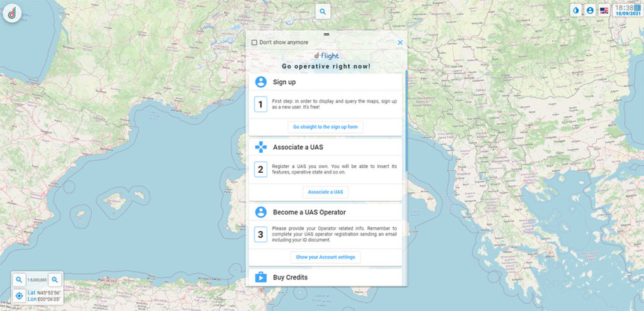Zoom out the map with minus magnifier
The height and width of the screenshot is (311, 644).
coord(19,280)
